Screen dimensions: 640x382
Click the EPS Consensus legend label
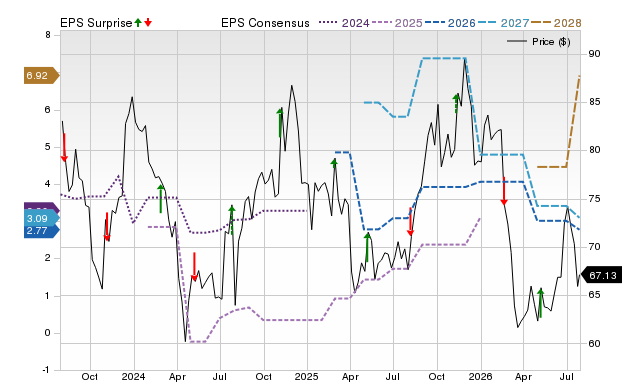pyautogui.click(x=265, y=23)
